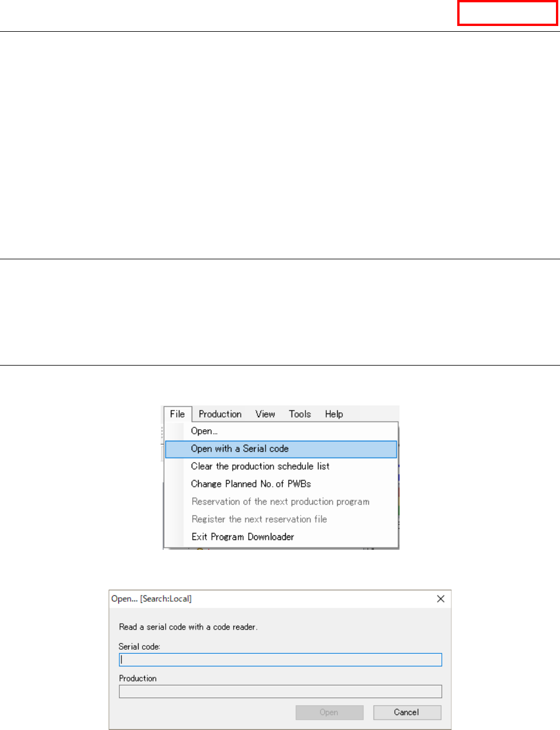Focus the Serial code input field
Screen dimensions: 560x730
(281, 660)
